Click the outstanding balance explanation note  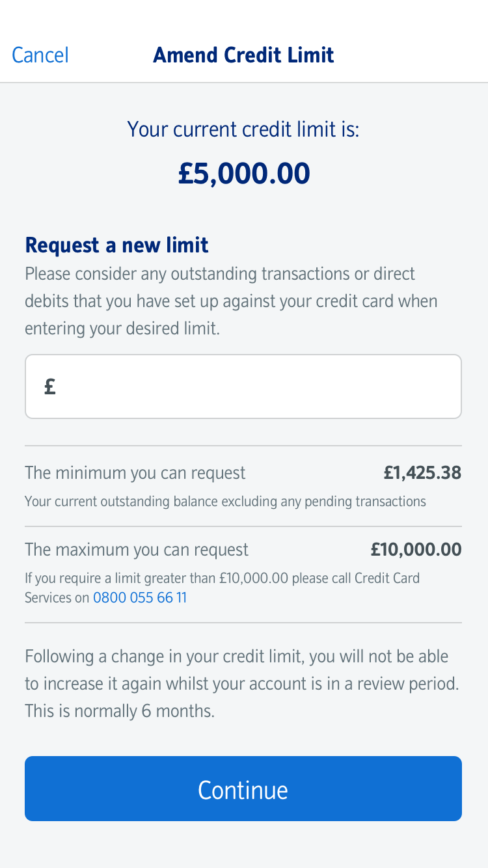(225, 502)
